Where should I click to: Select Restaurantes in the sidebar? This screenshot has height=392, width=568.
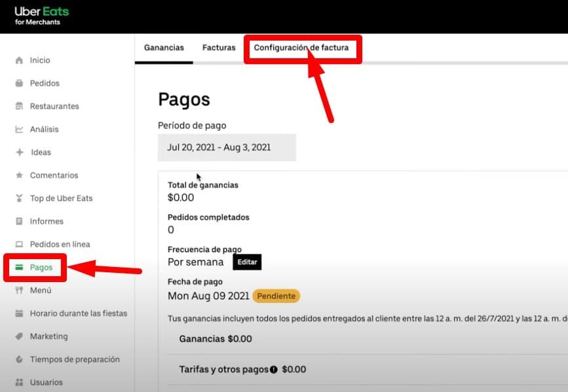(x=54, y=106)
